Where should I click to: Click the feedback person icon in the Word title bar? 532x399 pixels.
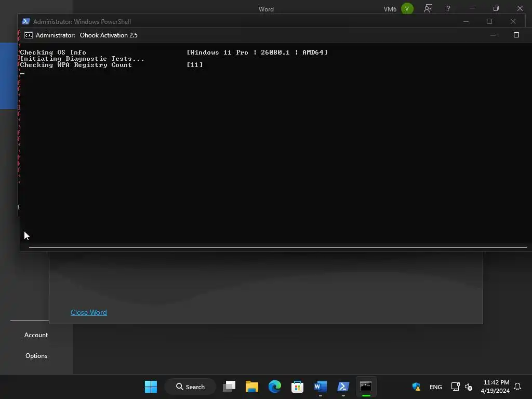point(428,8)
